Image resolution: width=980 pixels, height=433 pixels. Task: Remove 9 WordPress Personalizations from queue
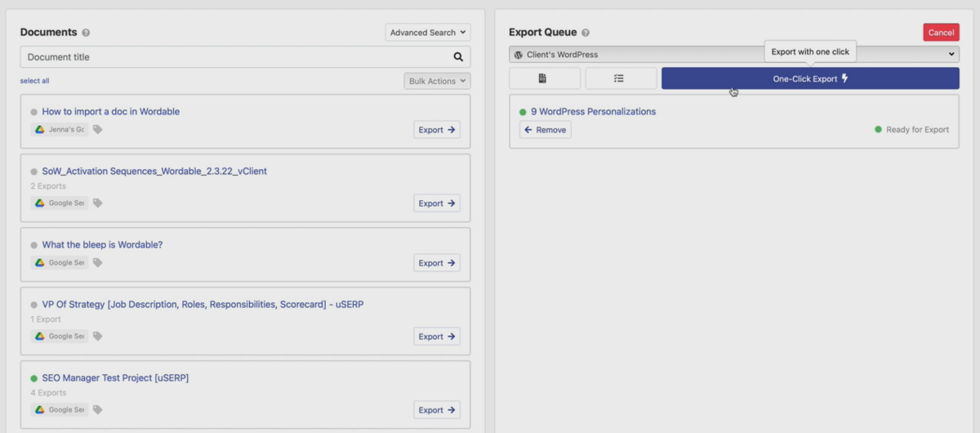545,130
